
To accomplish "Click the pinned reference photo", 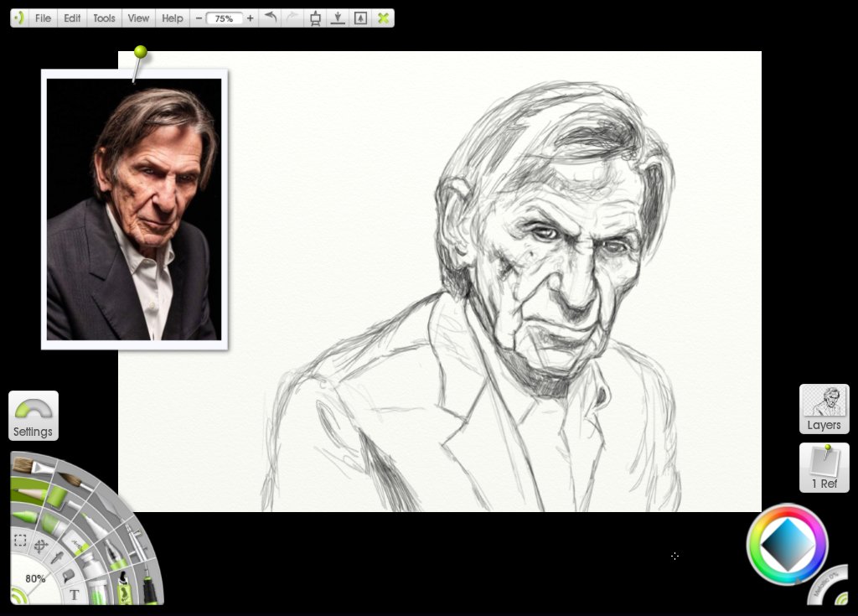I will click(x=134, y=210).
